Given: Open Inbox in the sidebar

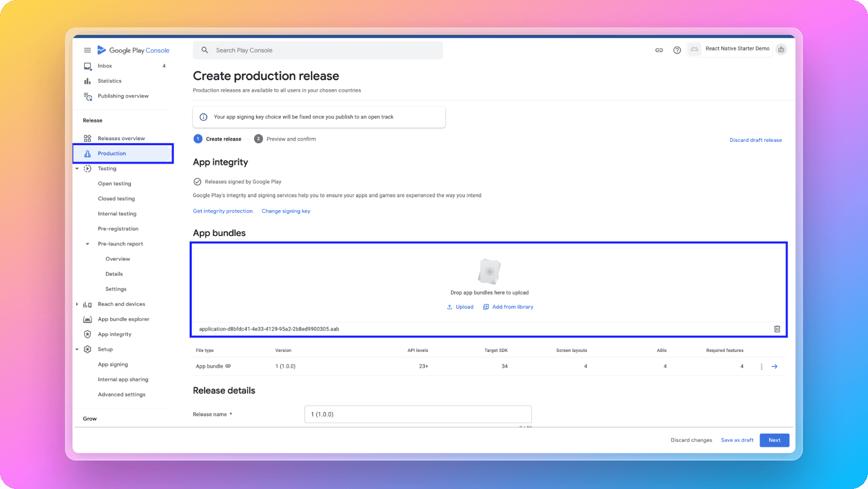Looking at the screenshot, I should pyautogui.click(x=105, y=66).
